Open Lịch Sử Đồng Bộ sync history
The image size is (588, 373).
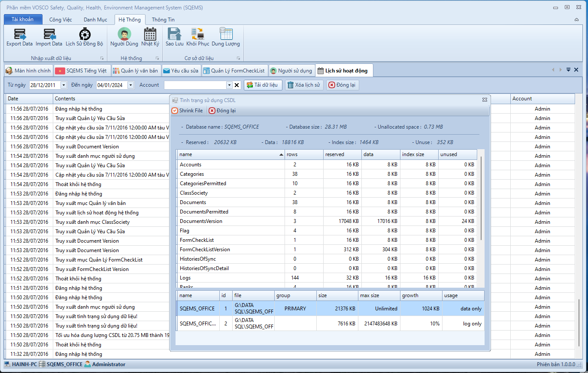coord(84,35)
